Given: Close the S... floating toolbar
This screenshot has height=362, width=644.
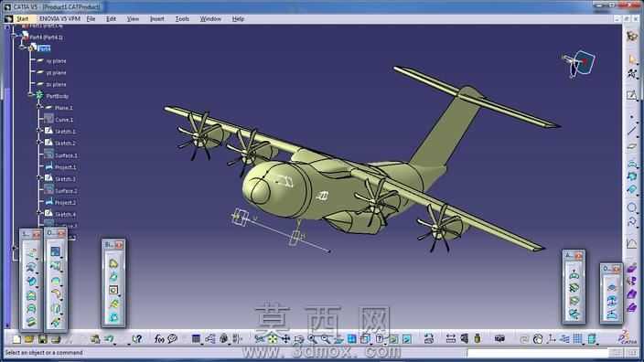Looking at the screenshot, I should pos(37,234).
